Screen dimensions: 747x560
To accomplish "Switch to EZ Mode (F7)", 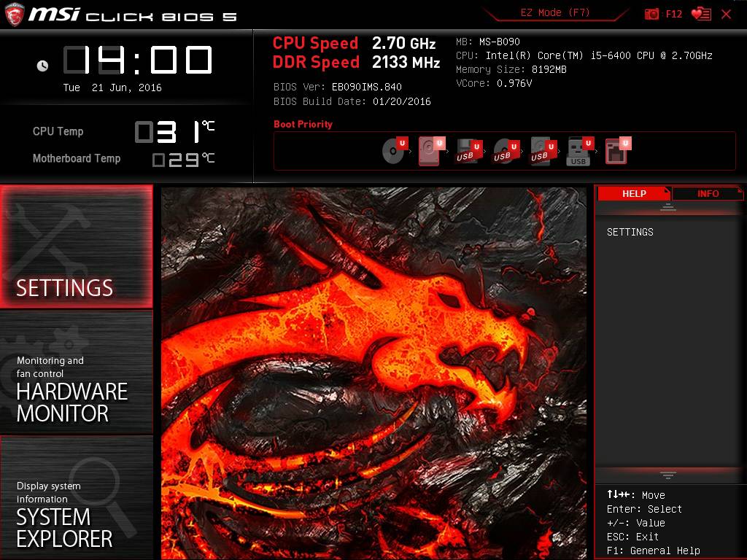I will click(x=555, y=12).
